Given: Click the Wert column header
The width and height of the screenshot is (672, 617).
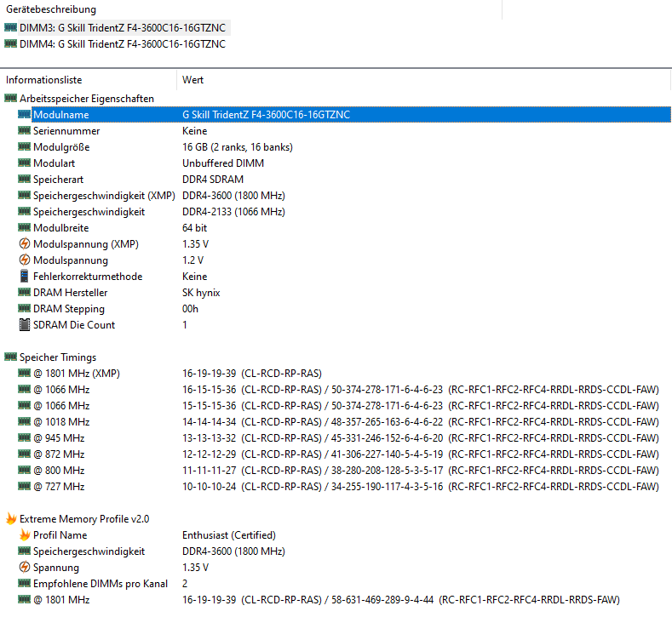Looking at the screenshot, I should 192,80.
